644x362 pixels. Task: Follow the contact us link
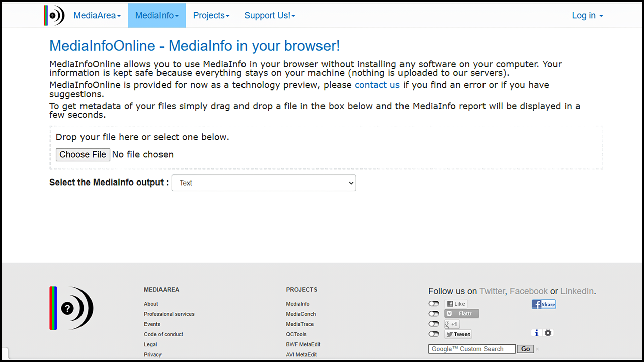pyautogui.click(x=377, y=85)
